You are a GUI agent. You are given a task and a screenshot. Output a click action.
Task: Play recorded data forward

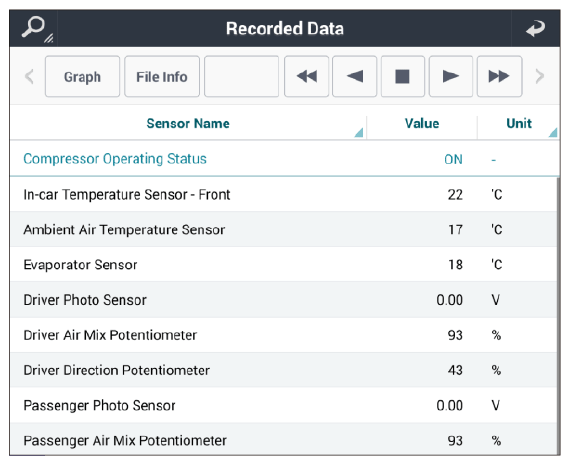coord(451,76)
